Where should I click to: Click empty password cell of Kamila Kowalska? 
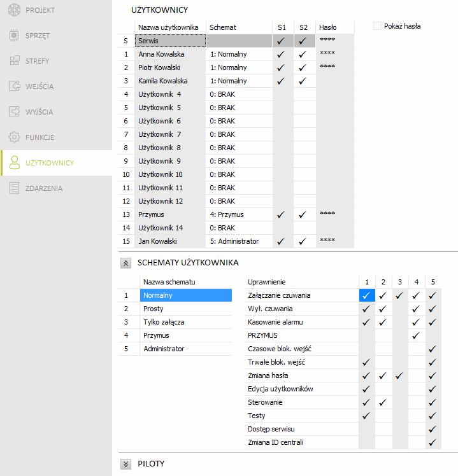(334, 81)
